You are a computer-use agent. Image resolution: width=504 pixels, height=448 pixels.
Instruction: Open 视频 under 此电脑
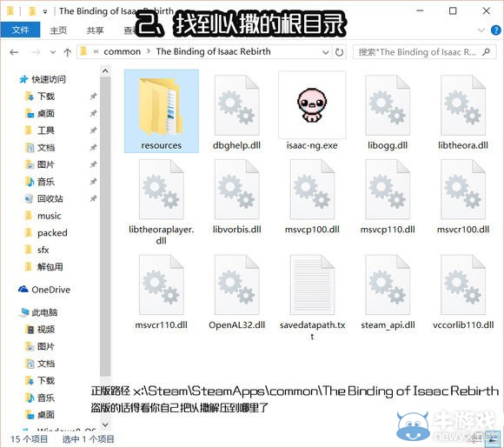(x=40, y=329)
